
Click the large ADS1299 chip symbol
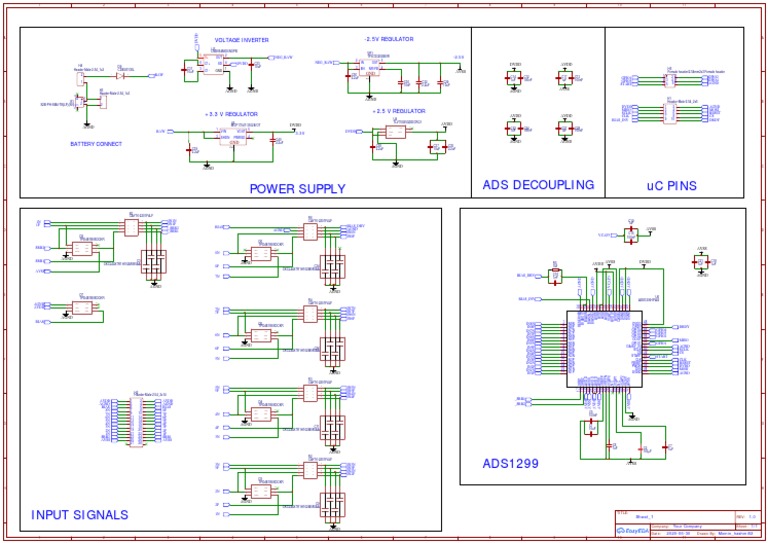pyautogui.click(x=604, y=349)
